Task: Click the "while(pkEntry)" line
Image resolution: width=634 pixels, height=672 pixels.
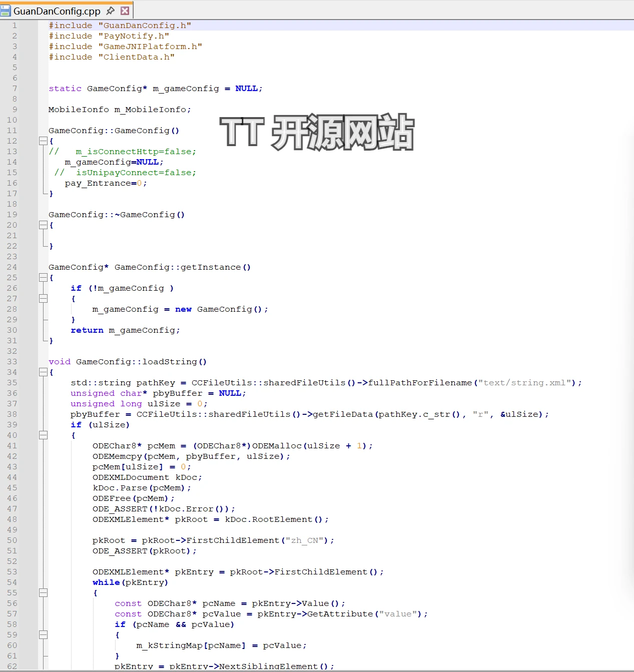Action: pyautogui.click(x=131, y=582)
